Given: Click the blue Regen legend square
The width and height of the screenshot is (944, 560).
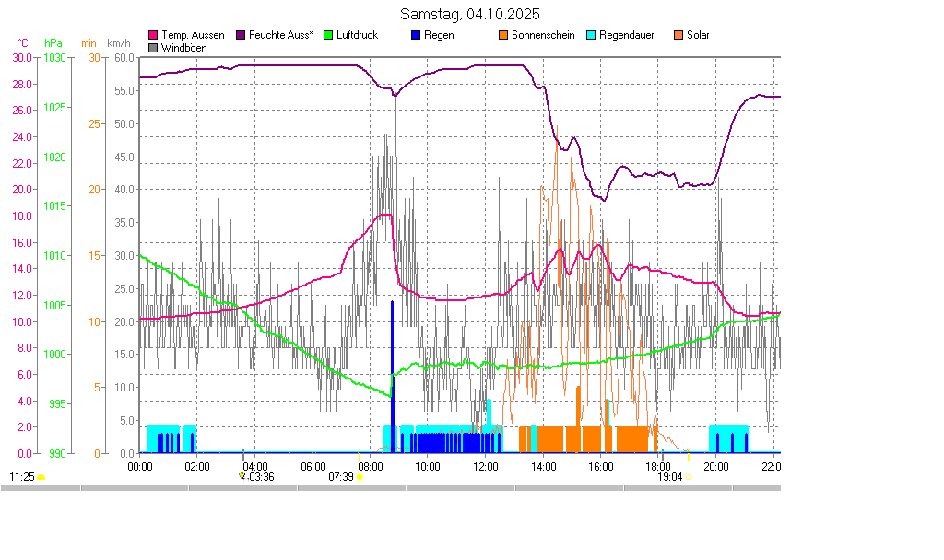Looking at the screenshot, I should pyautogui.click(x=415, y=35).
